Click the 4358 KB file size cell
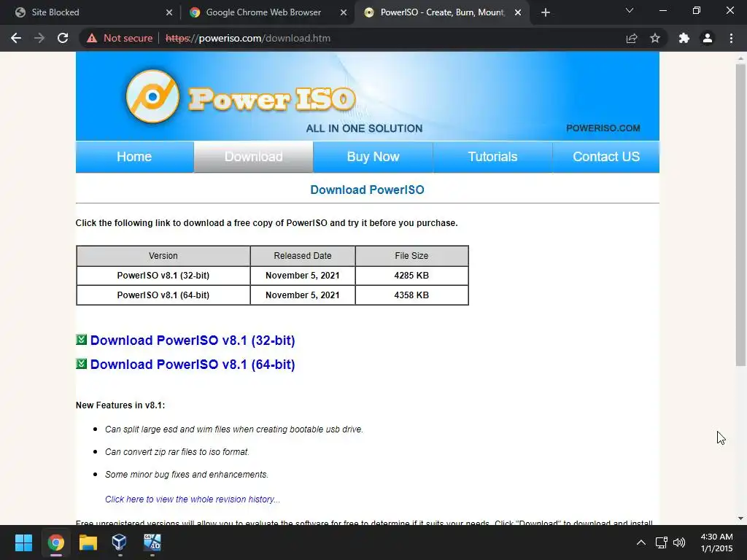This screenshot has width=747, height=560. (411, 295)
